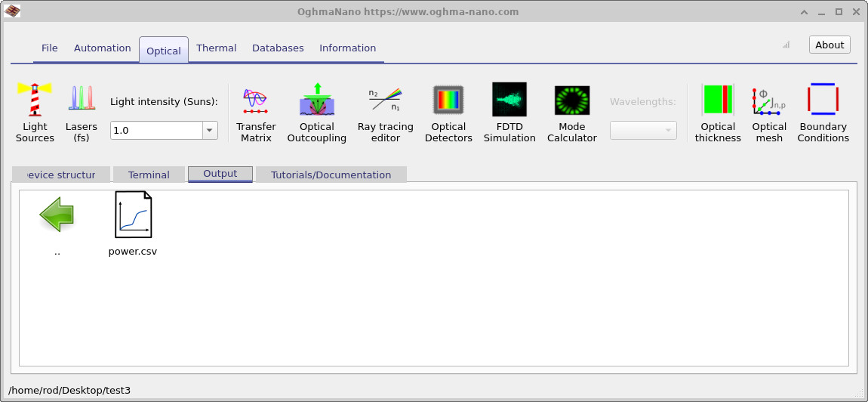Toggle the Optical thickness view
Image resolution: width=868 pixels, height=402 pixels.
coord(718,112)
